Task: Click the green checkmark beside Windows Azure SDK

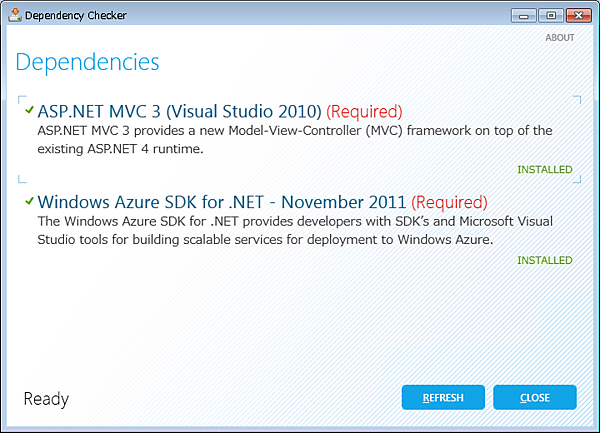Action: tap(30, 201)
